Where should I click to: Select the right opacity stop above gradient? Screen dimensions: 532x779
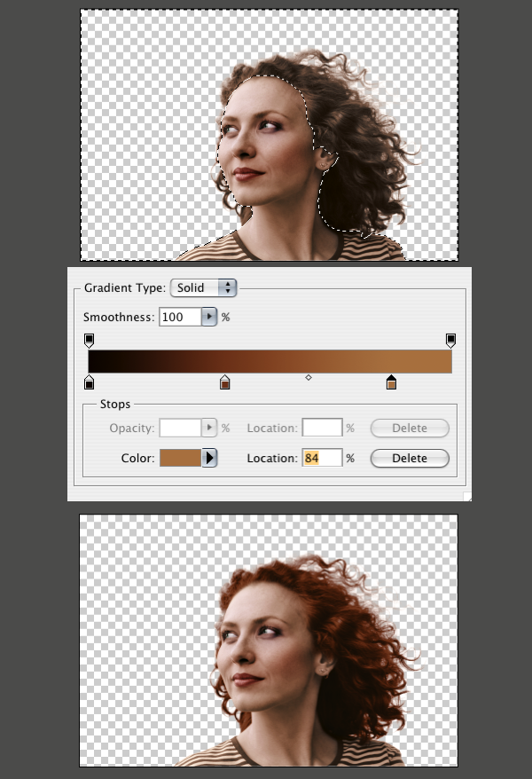point(450,340)
